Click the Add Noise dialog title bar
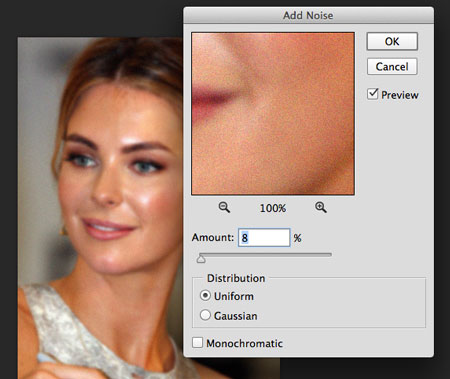The width and height of the screenshot is (450, 379). [x=308, y=15]
